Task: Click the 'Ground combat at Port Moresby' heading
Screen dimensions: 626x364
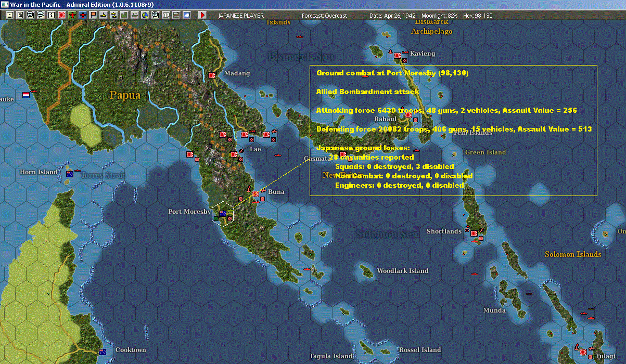Action: pos(392,73)
